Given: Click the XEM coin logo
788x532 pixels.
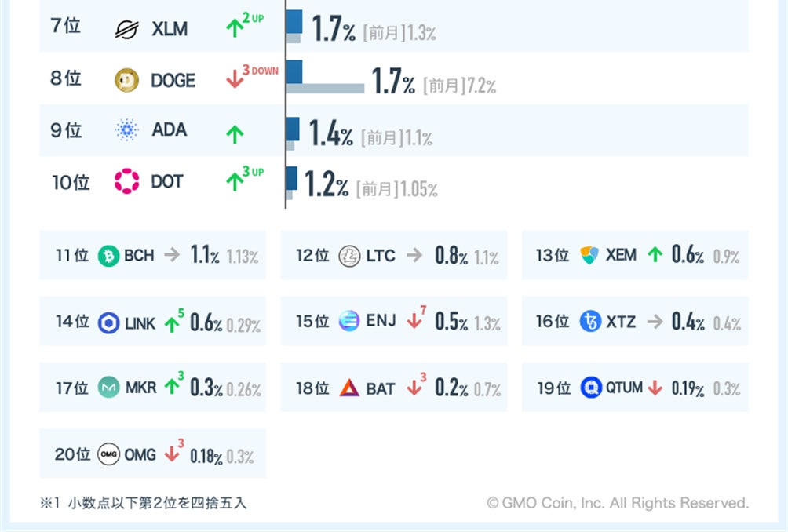Looking at the screenshot, I should pos(589,255).
